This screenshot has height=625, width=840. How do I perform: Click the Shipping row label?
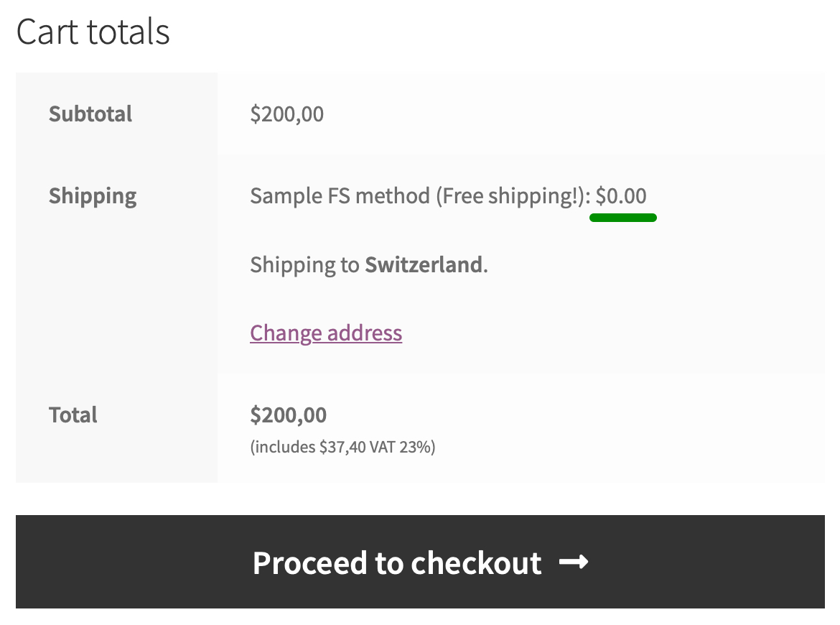click(93, 195)
